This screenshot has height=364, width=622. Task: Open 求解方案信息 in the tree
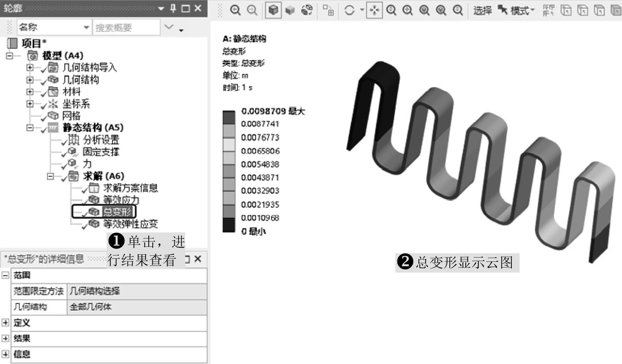click(130, 188)
